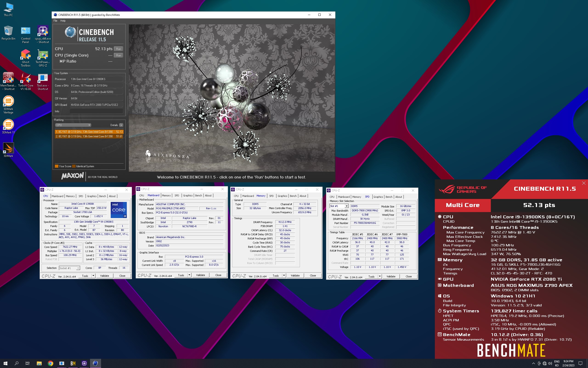
Task: Open Google Chrome from the taskbar
Action: point(51,363)
